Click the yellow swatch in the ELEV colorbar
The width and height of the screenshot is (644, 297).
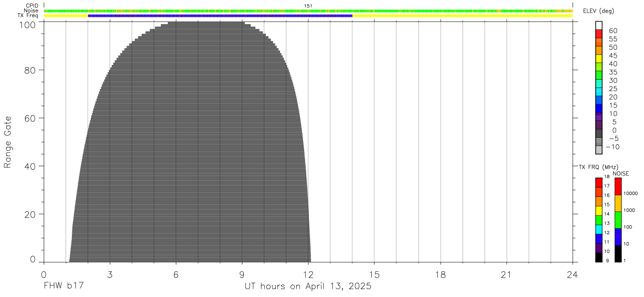point(599,58)
